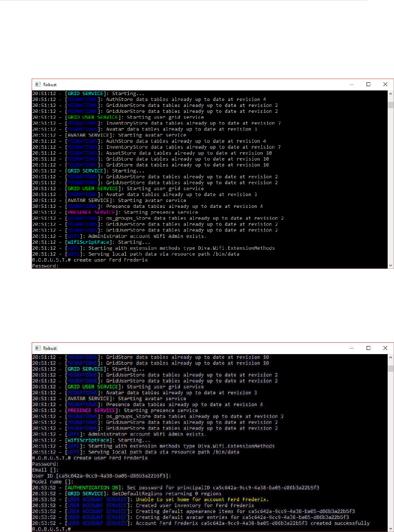Click scrollbar down arrow in upper Robust window
Screen dimensions: 394x532
tap(391, 265)
